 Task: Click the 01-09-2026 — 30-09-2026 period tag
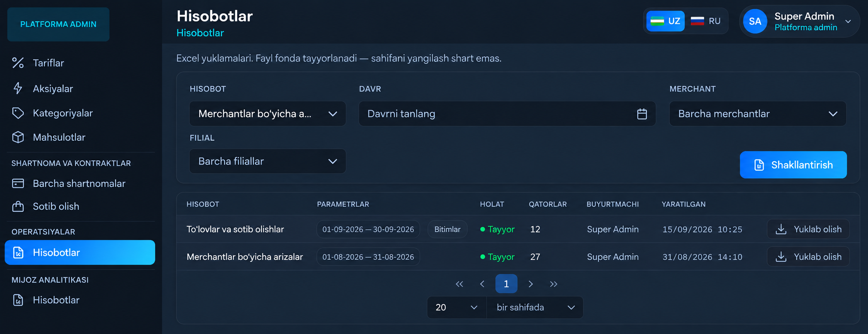point(368,229)
